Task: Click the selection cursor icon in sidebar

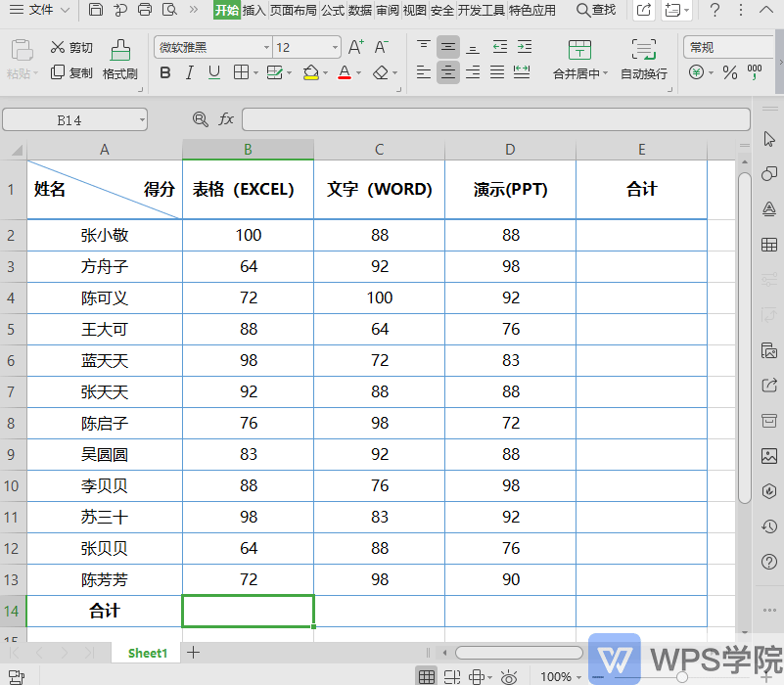Action: 769,139
